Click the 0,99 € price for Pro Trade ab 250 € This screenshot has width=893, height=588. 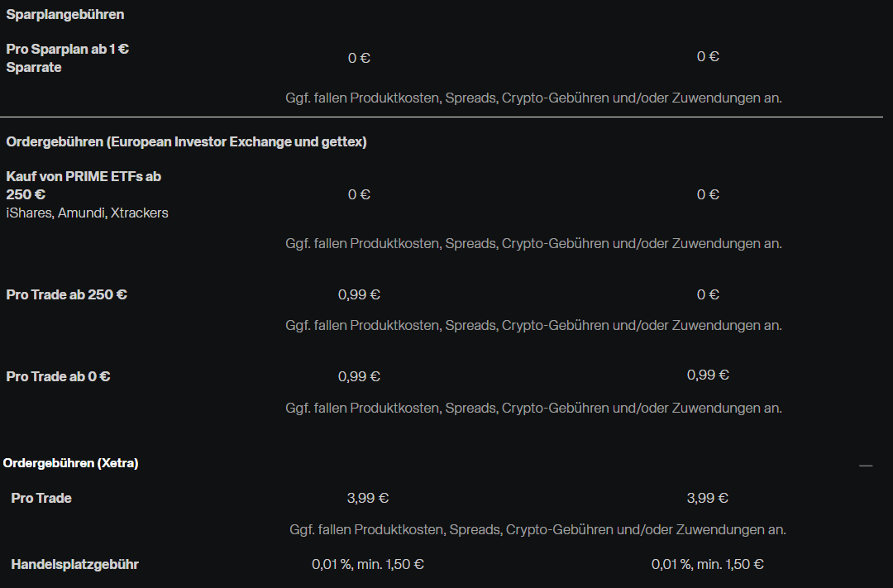click(x=359, y=294)
